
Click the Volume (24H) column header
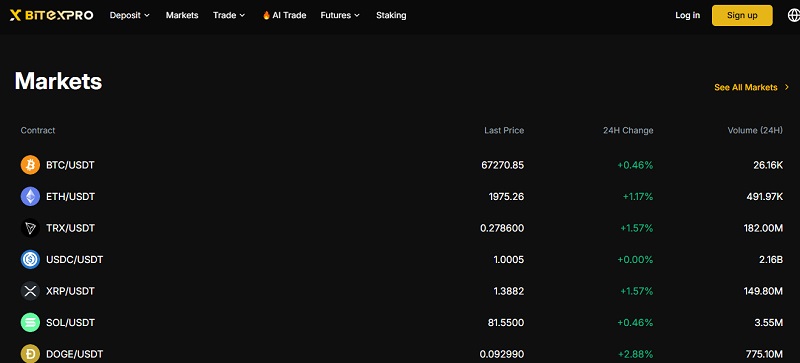click(755, 130)
